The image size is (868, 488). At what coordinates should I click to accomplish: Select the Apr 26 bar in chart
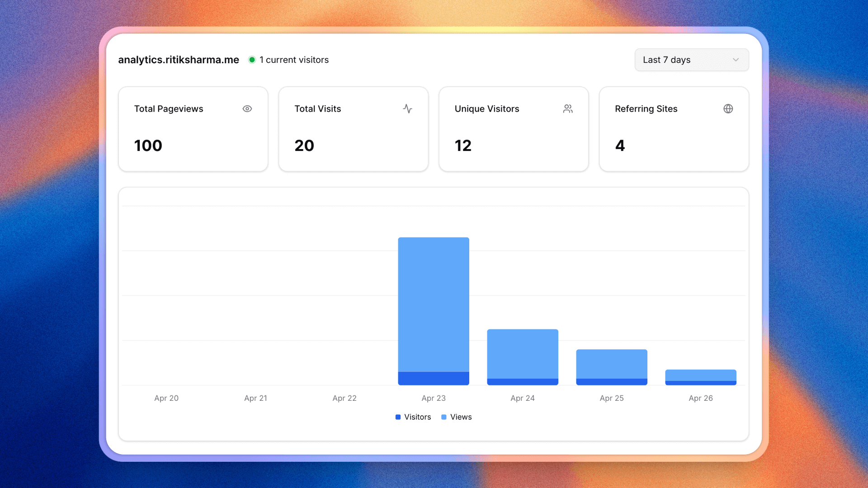701,375
